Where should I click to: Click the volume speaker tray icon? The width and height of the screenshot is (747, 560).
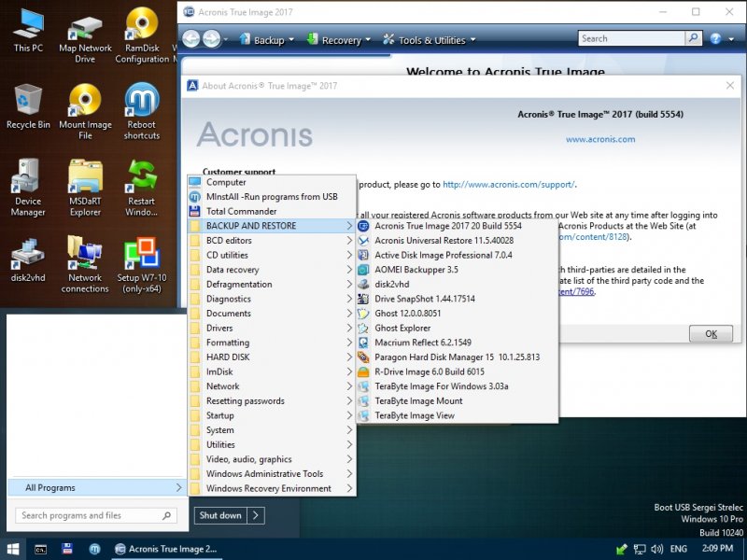point(657,549)
